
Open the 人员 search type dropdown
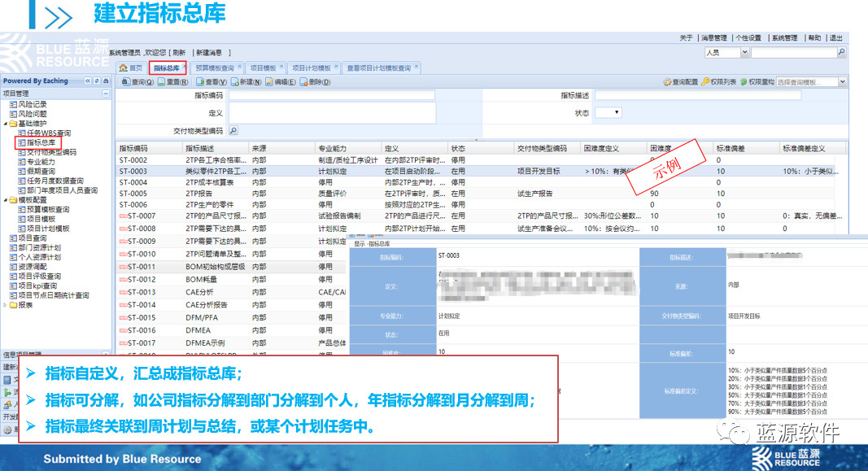[744, 53]
